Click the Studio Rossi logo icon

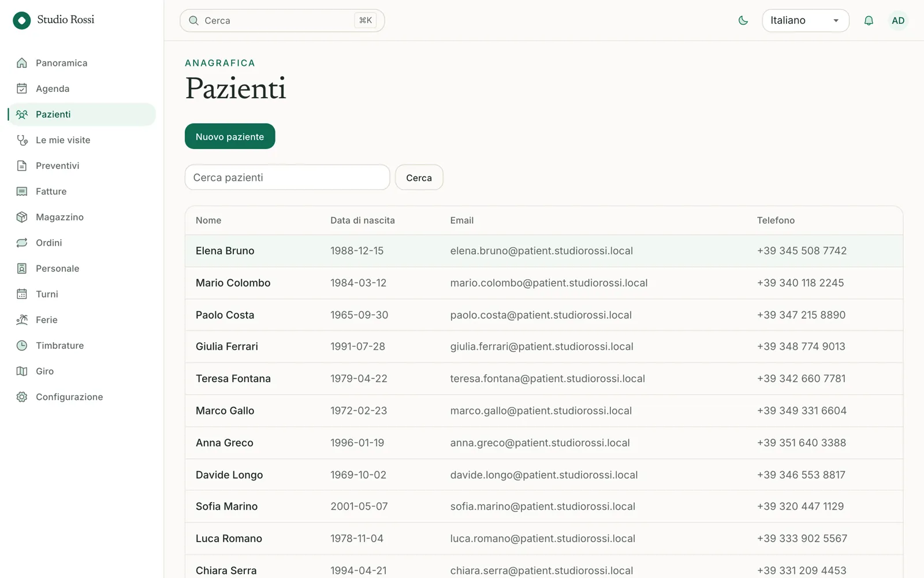tap(21, 20)
